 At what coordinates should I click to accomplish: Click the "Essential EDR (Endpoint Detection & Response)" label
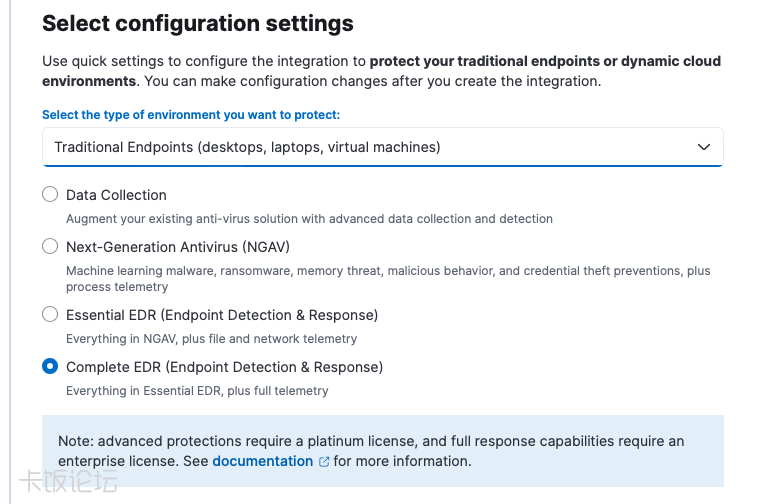coord(221,315)
